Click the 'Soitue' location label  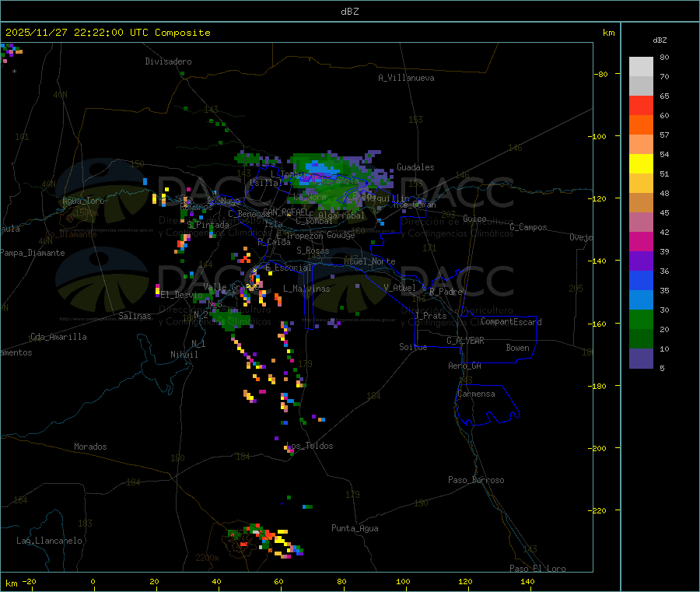coord(413,347)
